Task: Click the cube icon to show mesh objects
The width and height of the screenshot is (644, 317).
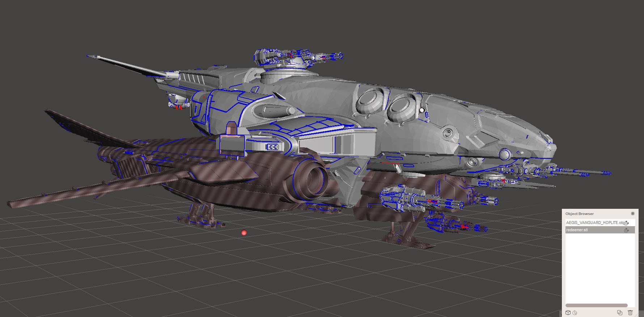Action: 568,313
